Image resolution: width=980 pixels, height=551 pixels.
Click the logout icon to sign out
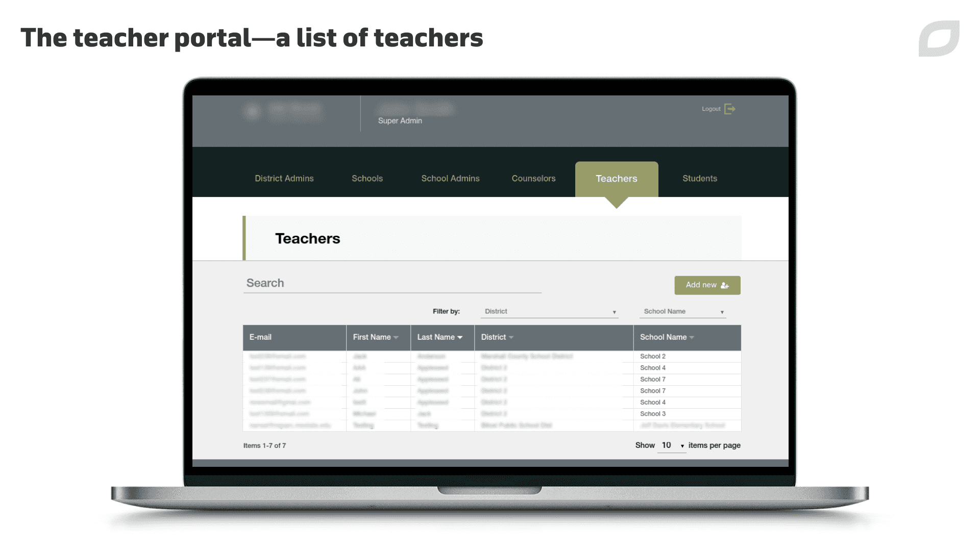pyautogui.click(x=729, y=108)
